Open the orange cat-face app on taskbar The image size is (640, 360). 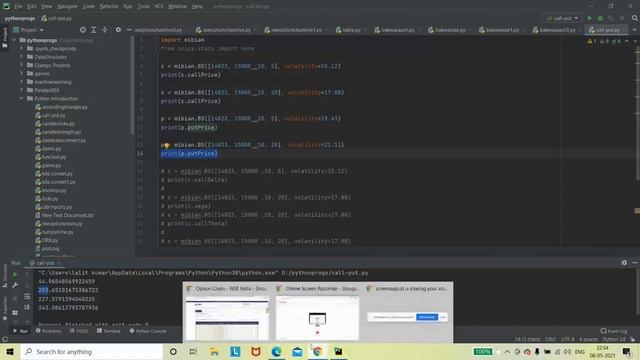tap(256, 351)
